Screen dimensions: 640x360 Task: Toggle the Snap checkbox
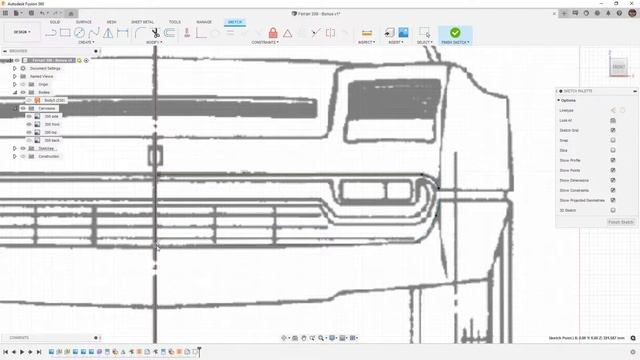(x=613, y=140)
